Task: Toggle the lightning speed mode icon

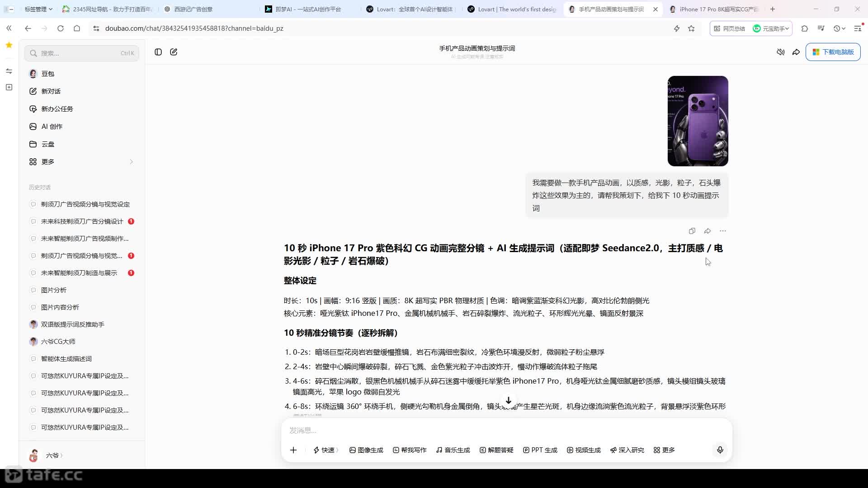Action: click(677, 28)
